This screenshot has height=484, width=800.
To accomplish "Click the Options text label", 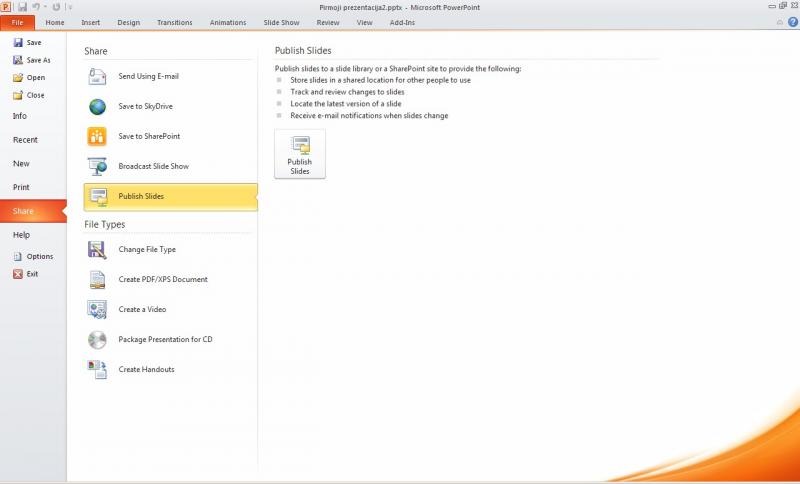I will click(x=40, y=257).
